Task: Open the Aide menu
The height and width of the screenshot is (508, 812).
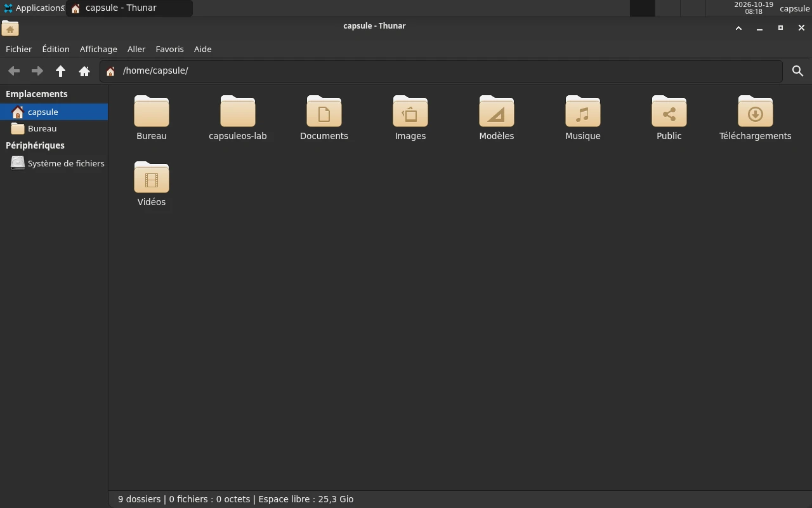Action: (x=203, y=49)
